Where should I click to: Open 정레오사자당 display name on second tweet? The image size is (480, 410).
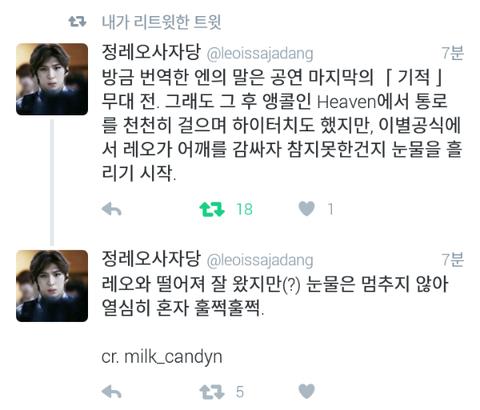(x=151, y=259)
